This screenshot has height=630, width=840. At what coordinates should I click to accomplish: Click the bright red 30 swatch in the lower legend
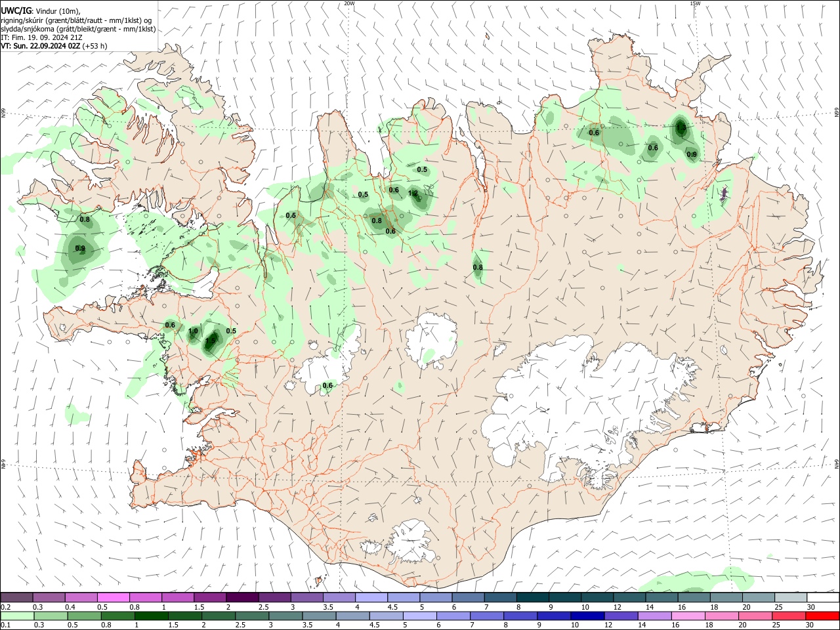pyautogui.click(x=822, y=616)
